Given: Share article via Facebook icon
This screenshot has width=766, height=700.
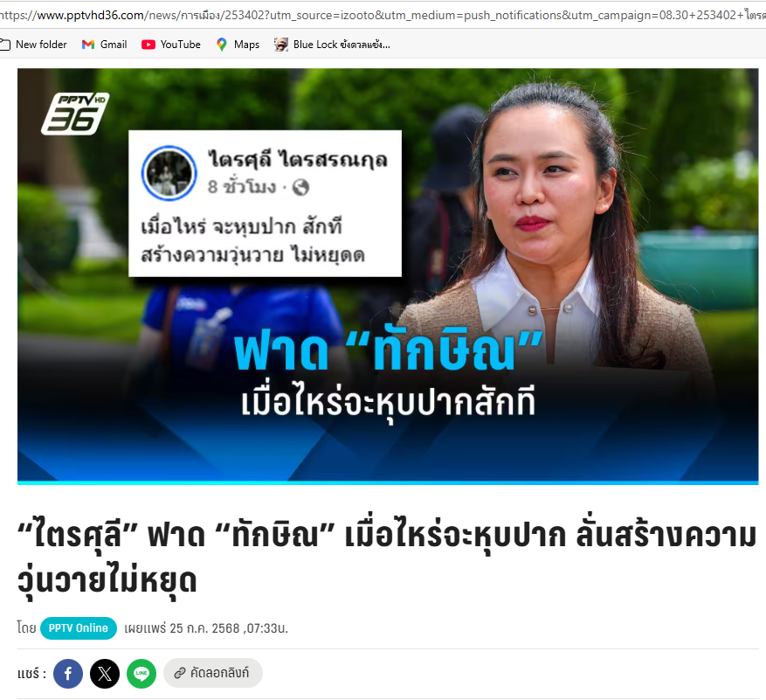Looking at the screenshot, I should [68, 673].
